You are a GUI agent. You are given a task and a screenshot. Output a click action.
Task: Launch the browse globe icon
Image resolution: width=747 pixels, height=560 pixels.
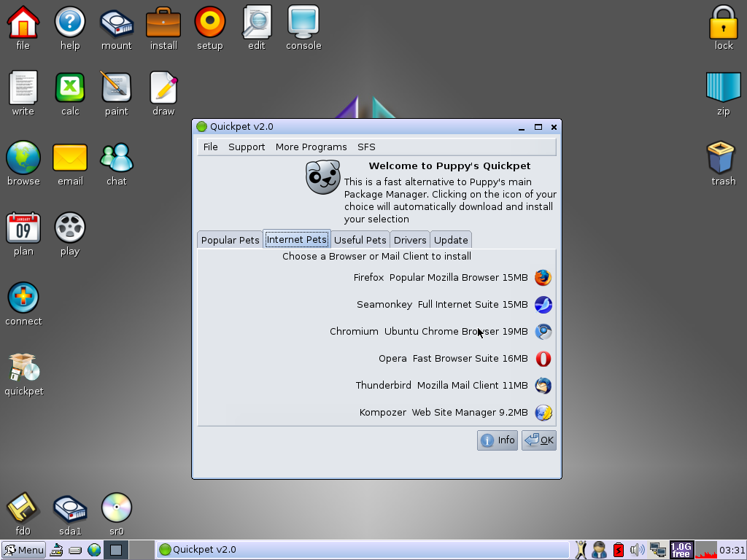[23, 163]
